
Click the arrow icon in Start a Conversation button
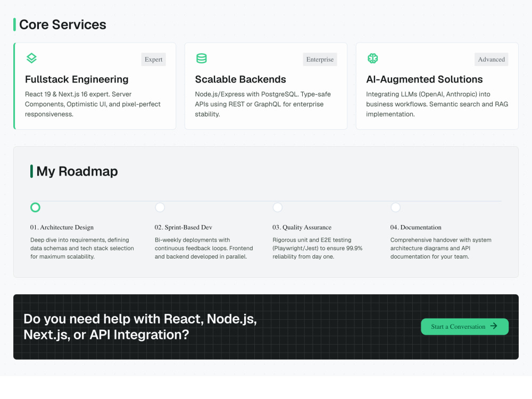[x=494, y=326]
